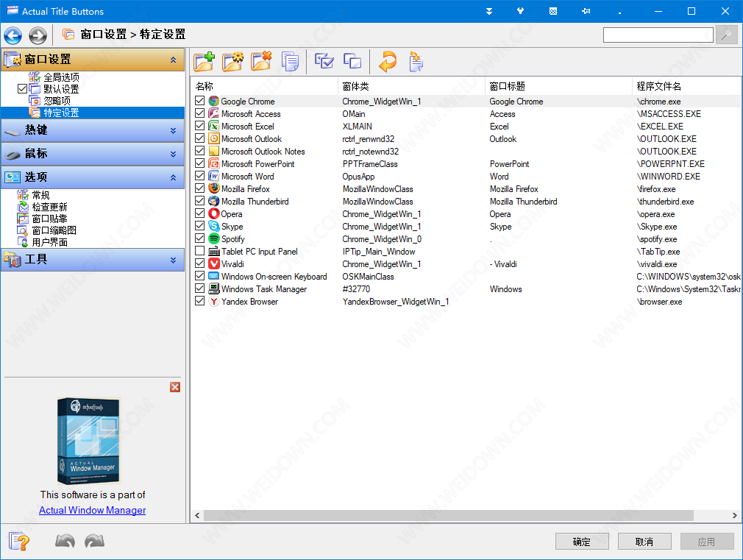Toggle the 默认设置 checkbox in the tree
The image size is (743, 560).
[22, 88]
